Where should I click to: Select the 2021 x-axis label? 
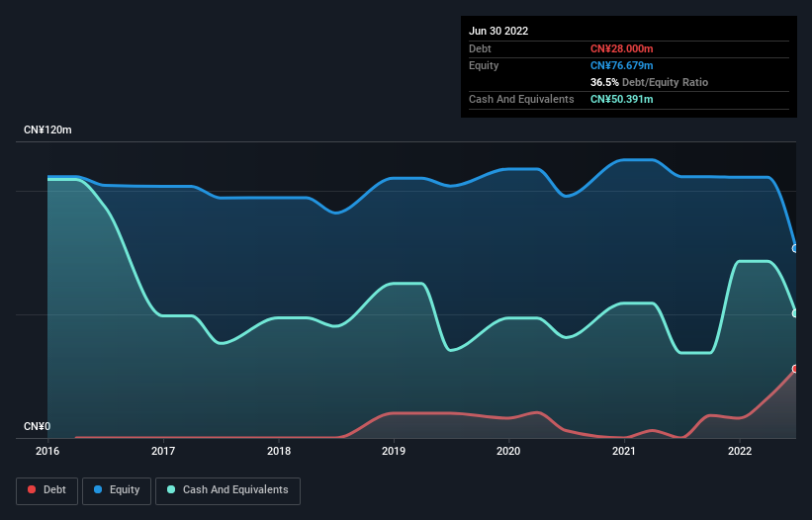tap(624, 451)
